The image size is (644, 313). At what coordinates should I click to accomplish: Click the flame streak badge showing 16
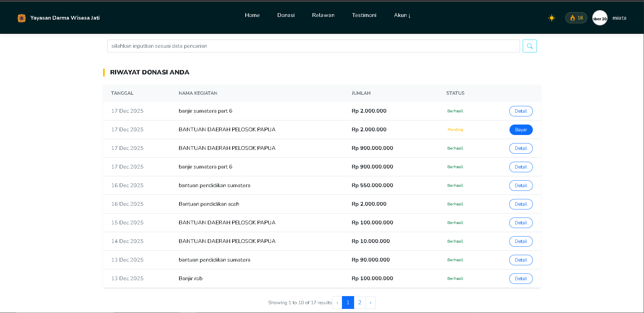576,18
